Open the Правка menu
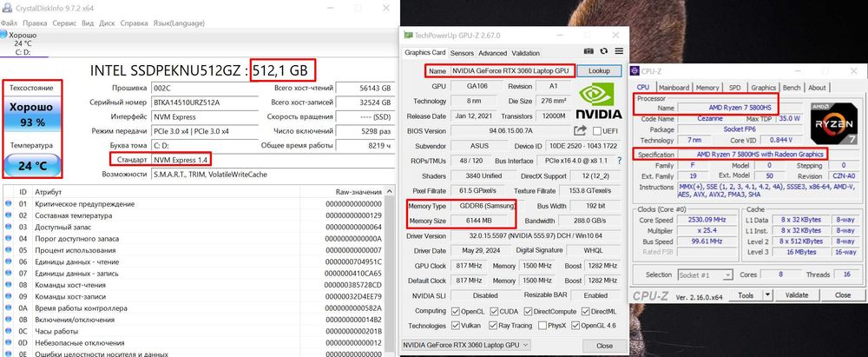 35,23
